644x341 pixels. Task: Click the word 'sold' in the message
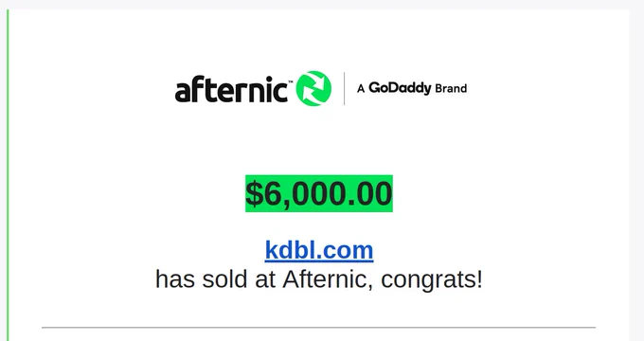click(x=224, y=279)
